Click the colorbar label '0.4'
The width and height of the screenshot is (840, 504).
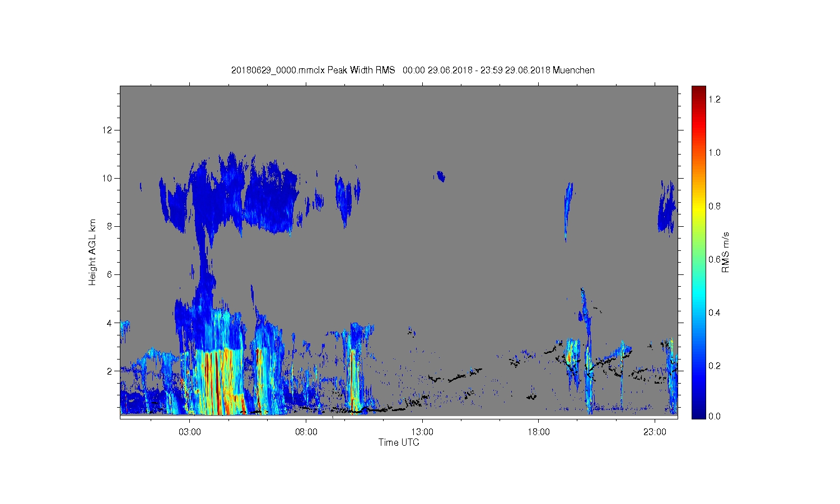point(715,312)
